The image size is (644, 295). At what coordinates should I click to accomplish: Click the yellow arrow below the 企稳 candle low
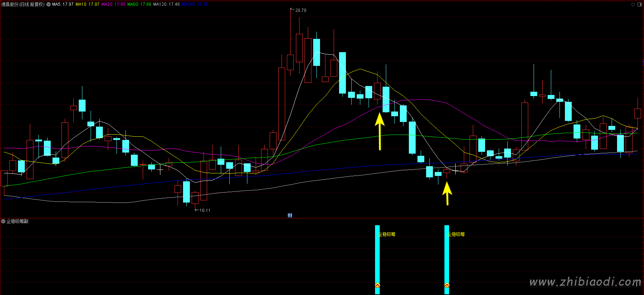(x=447, y=193)
